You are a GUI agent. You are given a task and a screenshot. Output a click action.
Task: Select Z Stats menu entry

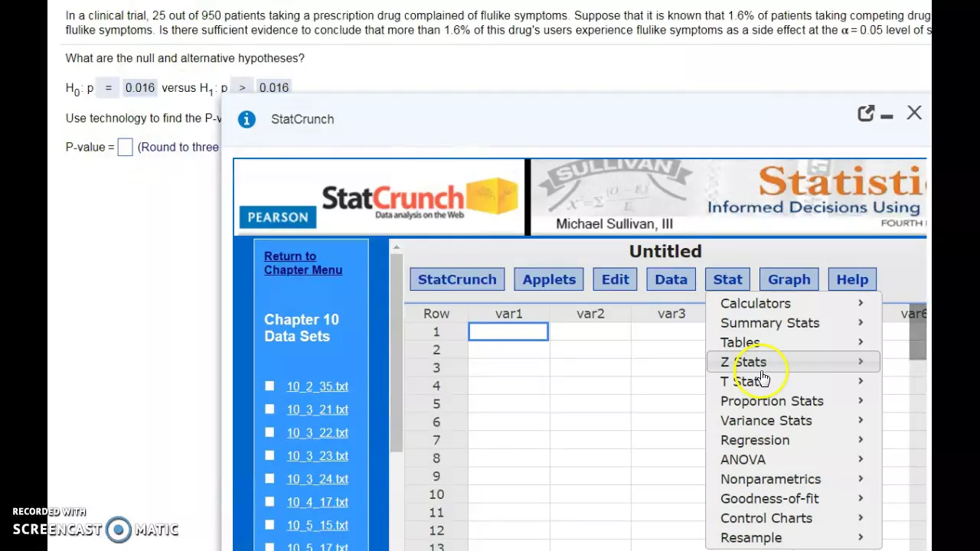pyautogui.click(x=794, y=362)
